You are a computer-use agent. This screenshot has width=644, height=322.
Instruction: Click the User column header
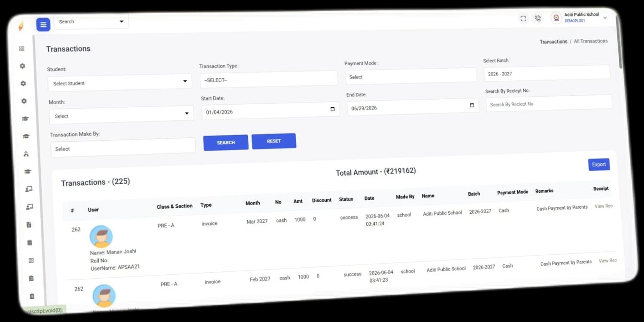pos(94,210)
